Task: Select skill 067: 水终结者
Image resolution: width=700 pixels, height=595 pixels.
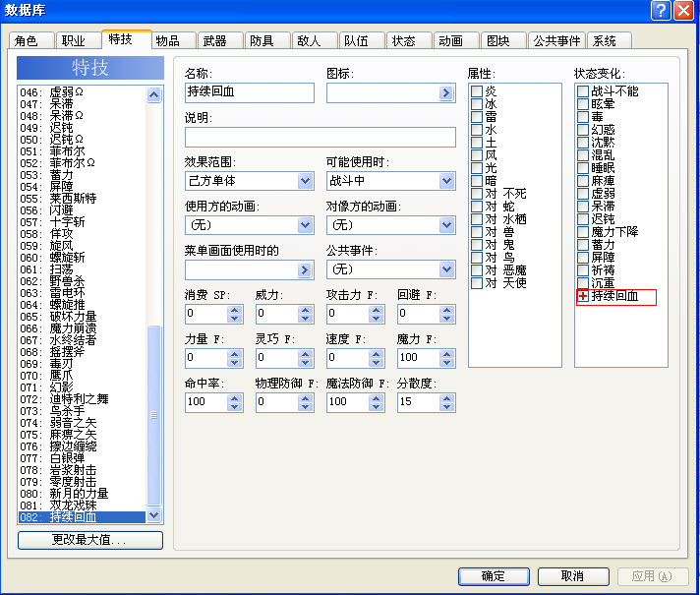Action: click(x=82, y=340)
